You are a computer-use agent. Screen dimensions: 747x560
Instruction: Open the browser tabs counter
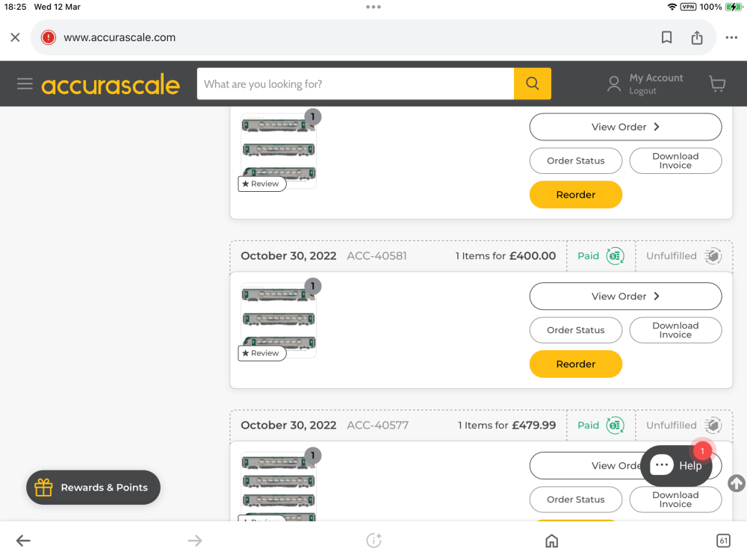click(x=722, y=541)
